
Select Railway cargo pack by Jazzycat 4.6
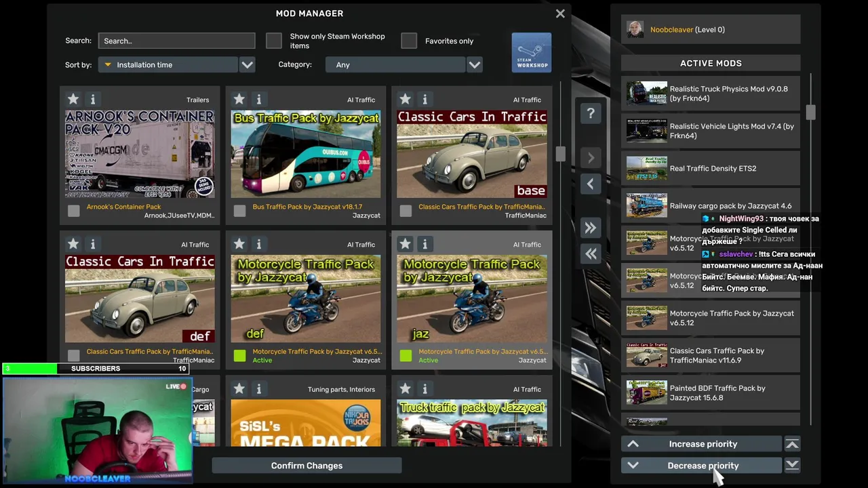tap(711, 205)
